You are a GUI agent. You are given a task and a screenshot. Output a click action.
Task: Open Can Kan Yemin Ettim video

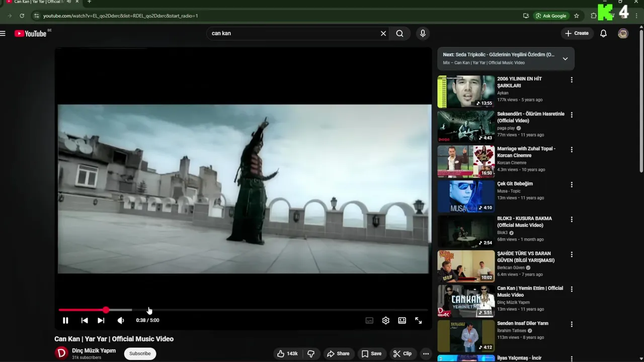pyautogui.click(x=466, y=301)
